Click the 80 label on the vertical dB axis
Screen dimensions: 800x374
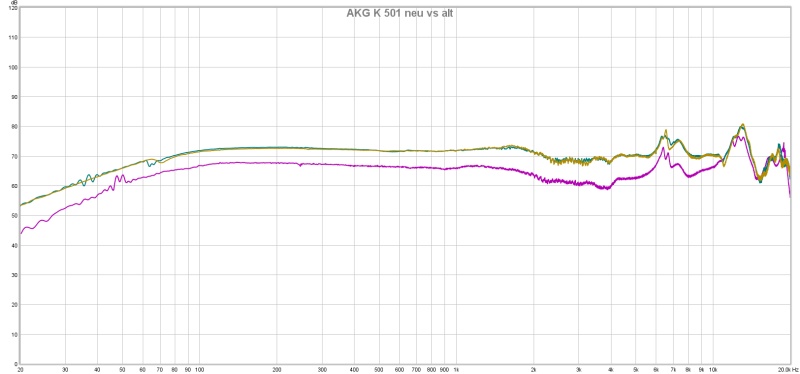14,127
